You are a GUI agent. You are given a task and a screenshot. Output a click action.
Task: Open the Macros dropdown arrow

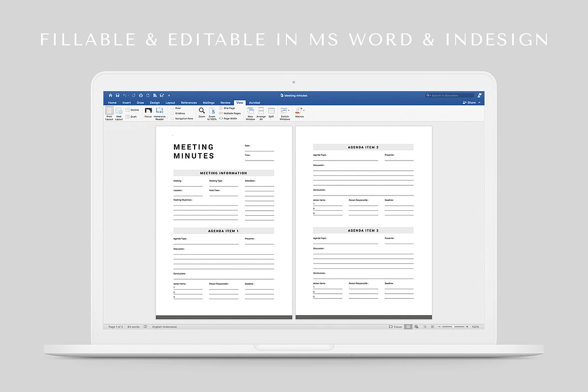tap(304, 110)
